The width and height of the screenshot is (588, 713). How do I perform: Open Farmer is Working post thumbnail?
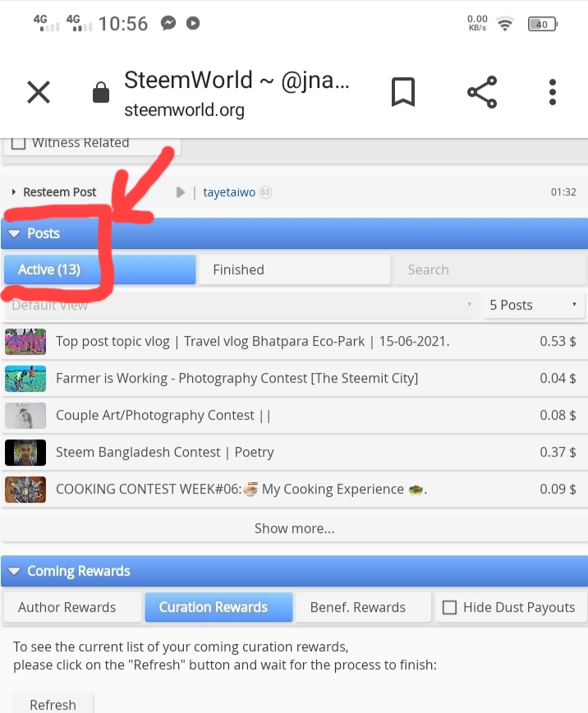[x=25, y=379]
